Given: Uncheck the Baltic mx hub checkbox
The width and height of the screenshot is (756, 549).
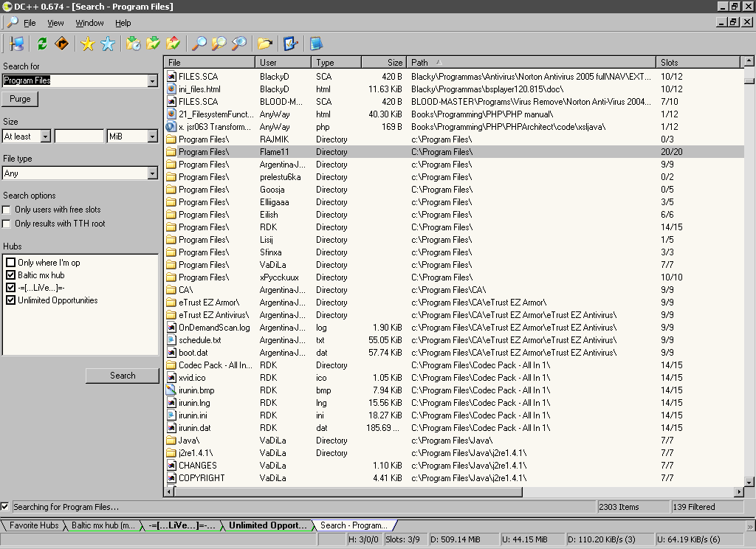Looking at the screenshot, I should point(11,275).
